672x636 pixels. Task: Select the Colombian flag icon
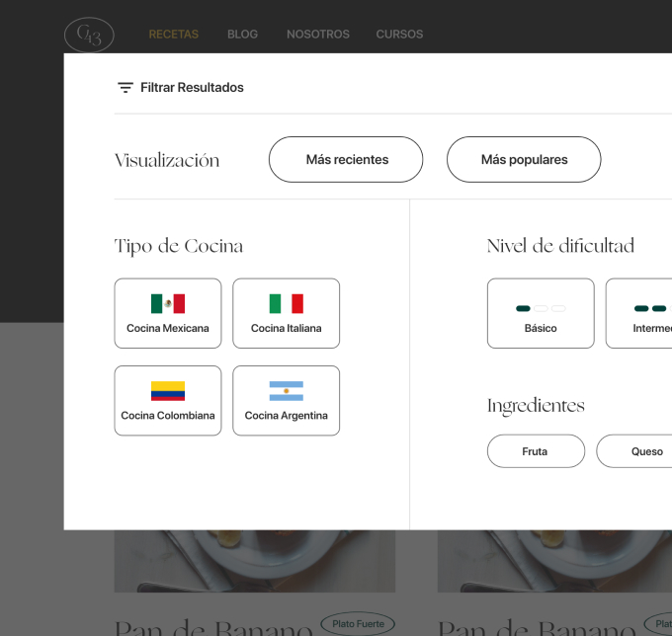click(168, 391)
